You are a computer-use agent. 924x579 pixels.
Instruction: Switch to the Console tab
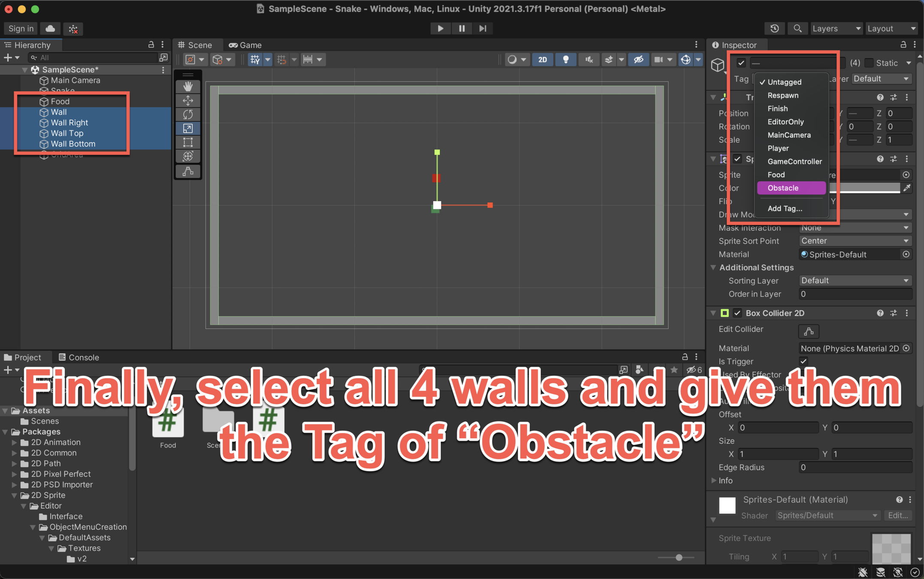click(x=79, y=357)
